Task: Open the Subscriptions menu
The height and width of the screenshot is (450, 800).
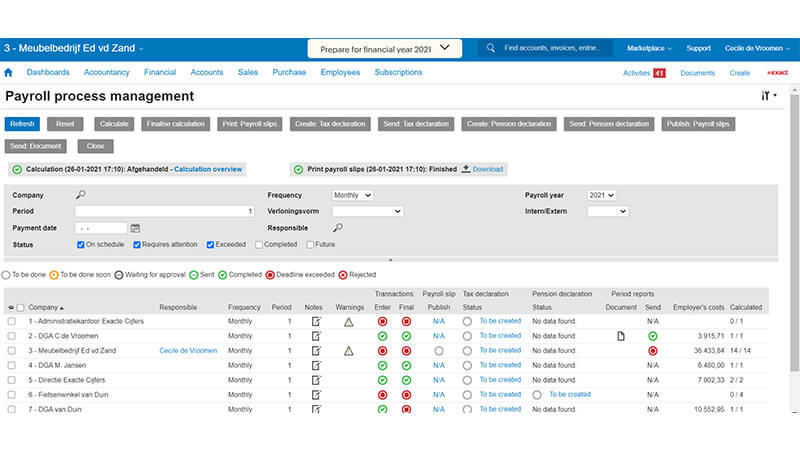Action: coord(398,72)
